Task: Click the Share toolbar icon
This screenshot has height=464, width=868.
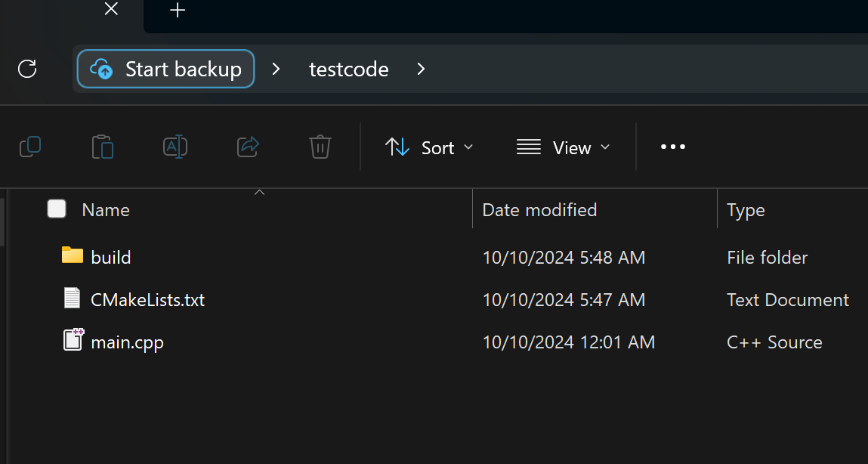Action: click(x=248, y=147)
